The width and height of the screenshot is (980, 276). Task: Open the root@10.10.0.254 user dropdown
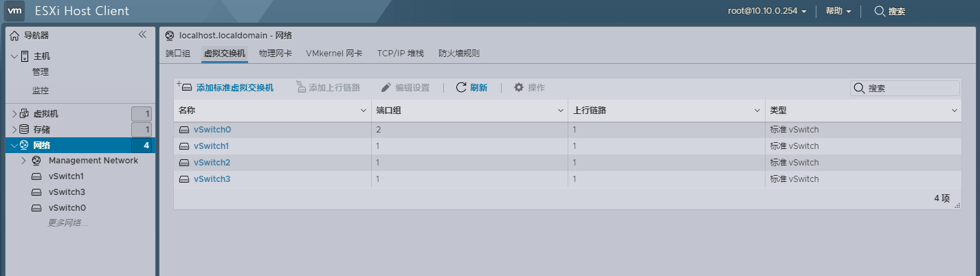click(x=767, y=12)
